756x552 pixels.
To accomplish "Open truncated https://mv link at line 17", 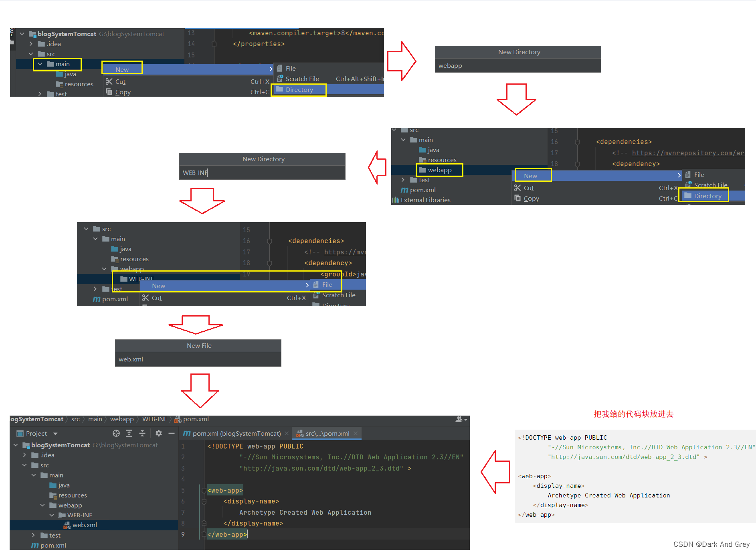I will [345, 252].
